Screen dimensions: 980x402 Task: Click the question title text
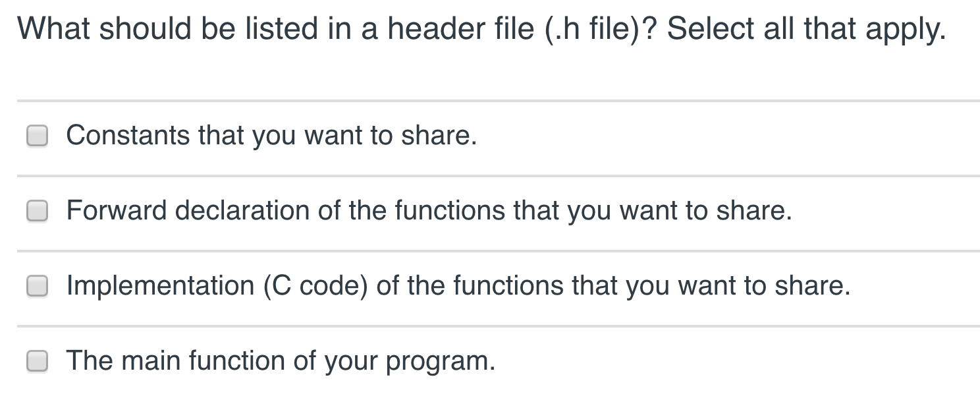481,28
